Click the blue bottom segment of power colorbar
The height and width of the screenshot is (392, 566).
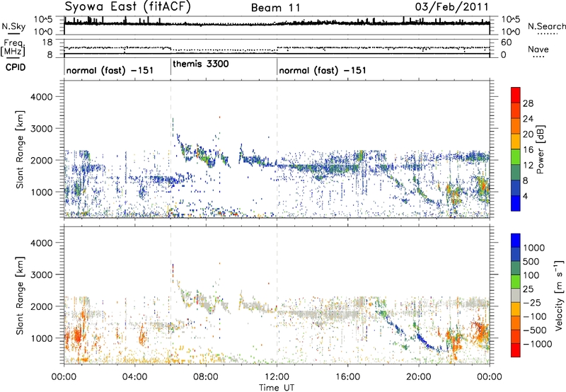click(x=516, y=203)
